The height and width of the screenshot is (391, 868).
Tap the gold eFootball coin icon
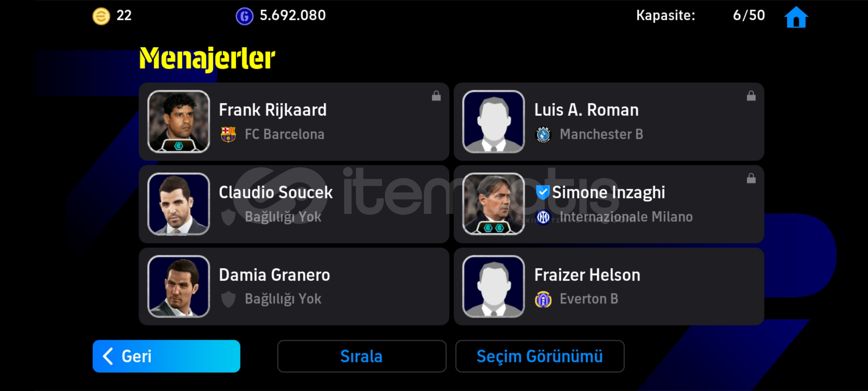(x=101, y=16)
